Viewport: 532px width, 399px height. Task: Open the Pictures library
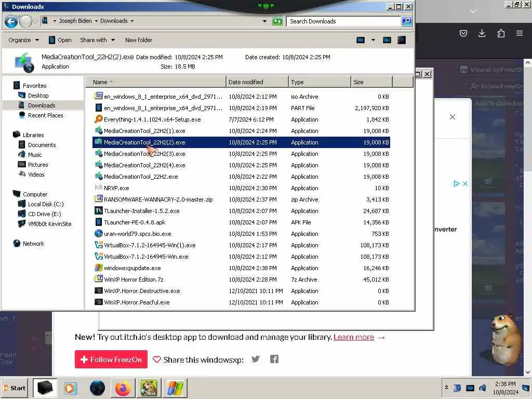pos(37,165)
